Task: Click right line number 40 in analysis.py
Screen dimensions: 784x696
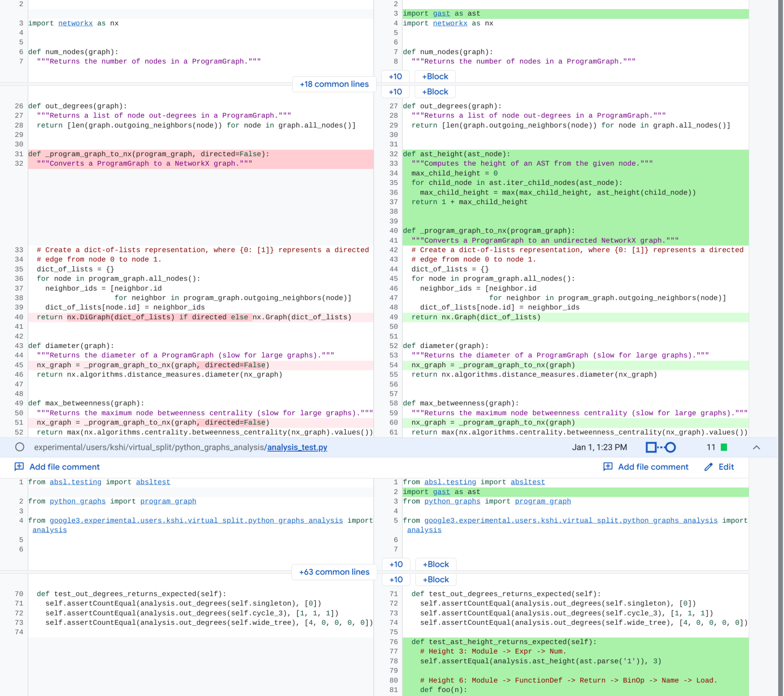Action: coord(393,231)
